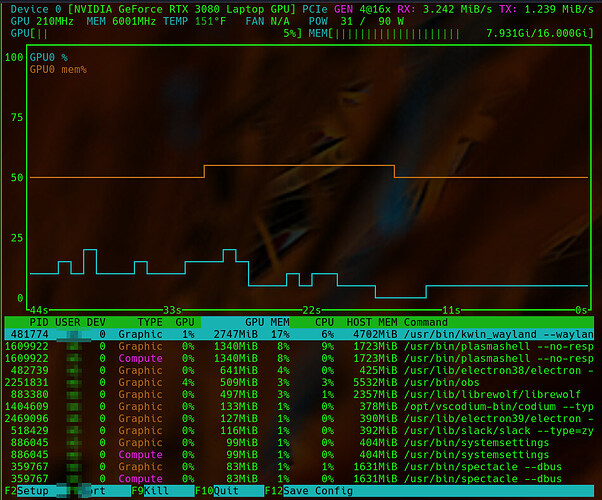This screenshot has height=500, width=602.
Task: Sort by the PID column header
Action: click(x=39, y=323)
